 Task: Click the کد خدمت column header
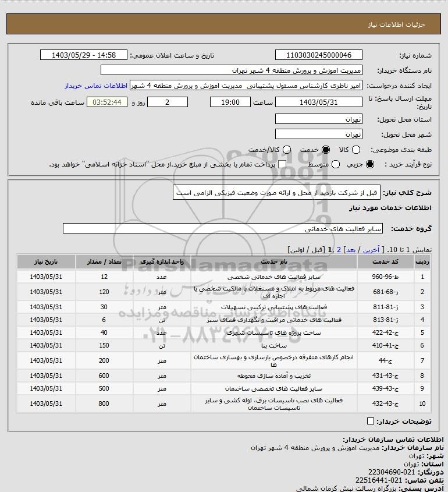pyautogui.click(x=385, y=261)
